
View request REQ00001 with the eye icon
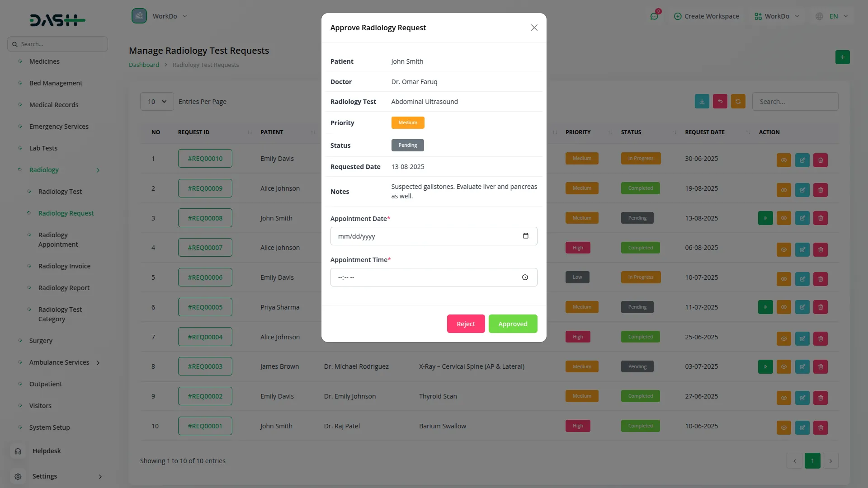click(783, 427)
